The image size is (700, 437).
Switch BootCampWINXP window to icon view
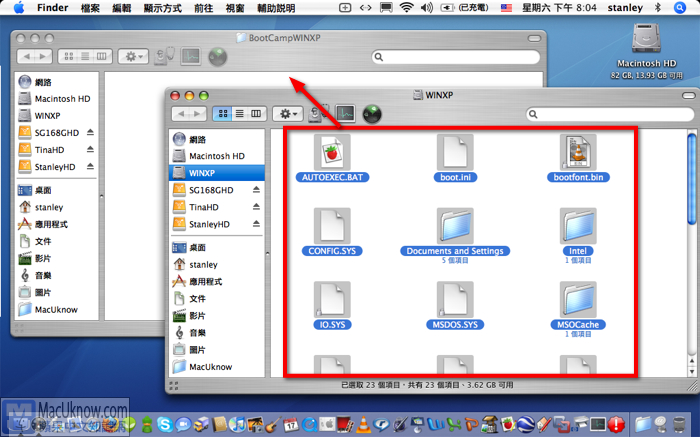(x=69, y=56)
